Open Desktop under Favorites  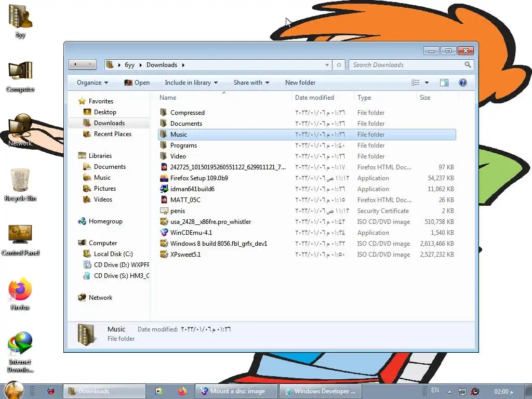click(x=105, y=112)
